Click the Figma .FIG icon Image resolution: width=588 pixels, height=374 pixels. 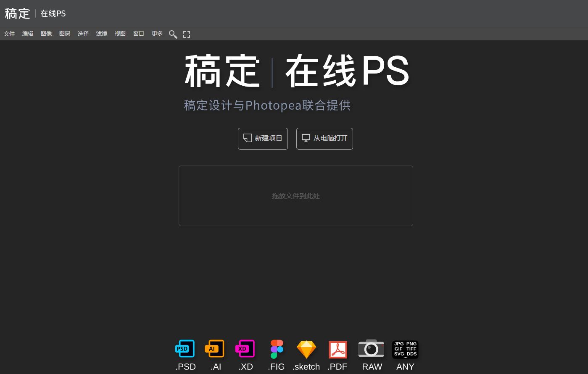277,349
